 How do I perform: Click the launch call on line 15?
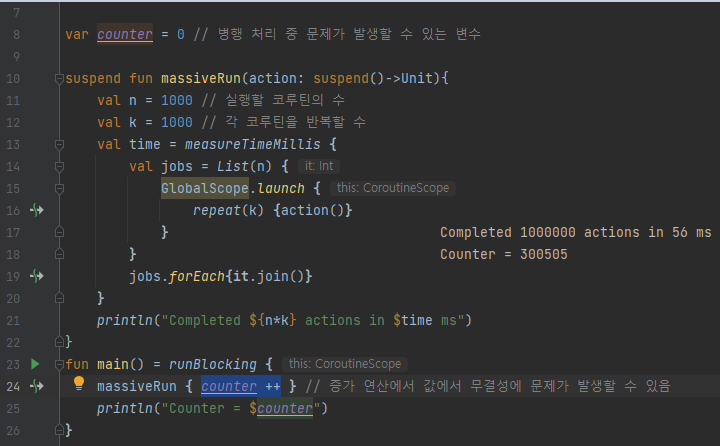pyautogui.click(x=281, y=188)
